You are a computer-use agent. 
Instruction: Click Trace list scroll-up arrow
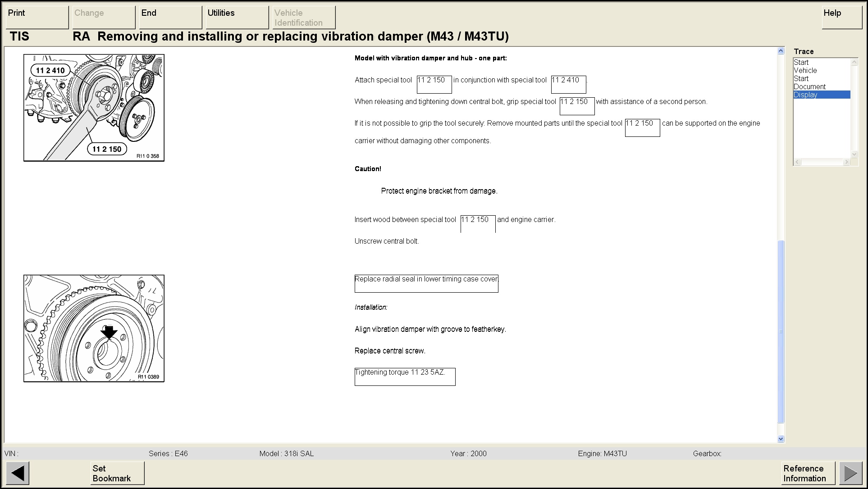pyautogui.click(x=854, y=62)
